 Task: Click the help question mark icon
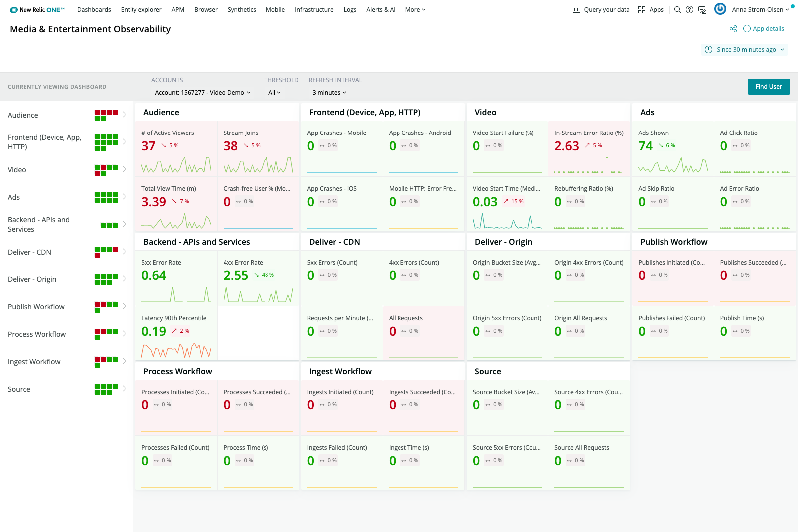(x=689, y=9)
